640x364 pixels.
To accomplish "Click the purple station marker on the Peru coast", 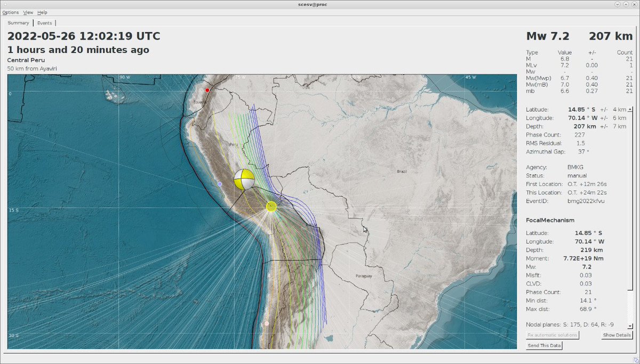I will [219, 183].
